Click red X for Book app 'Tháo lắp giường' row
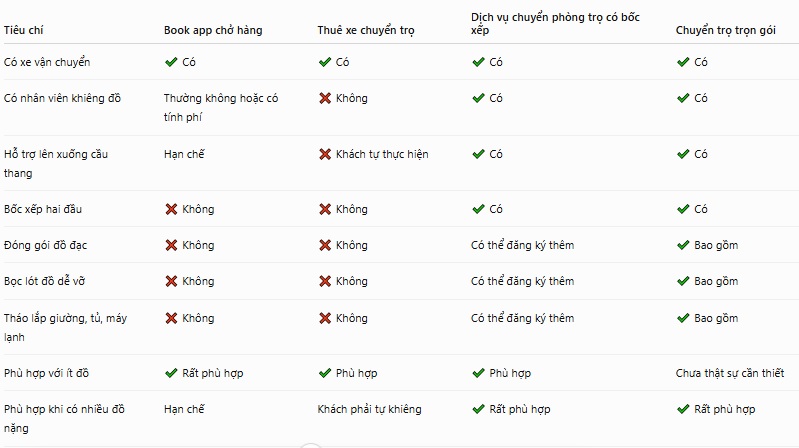The image size is (799, 448). pos(171,318)
